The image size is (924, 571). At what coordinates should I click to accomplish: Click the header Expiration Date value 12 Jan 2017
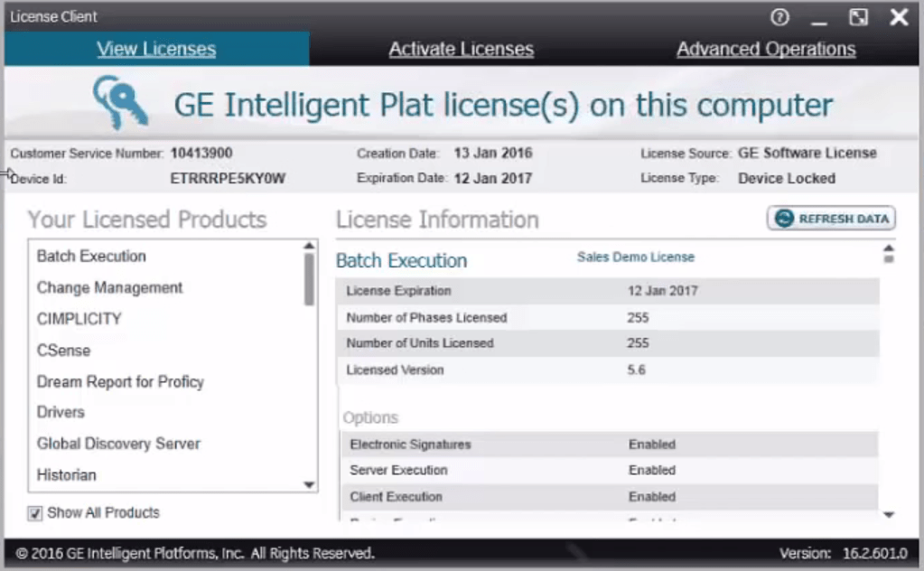pos(493,178)
